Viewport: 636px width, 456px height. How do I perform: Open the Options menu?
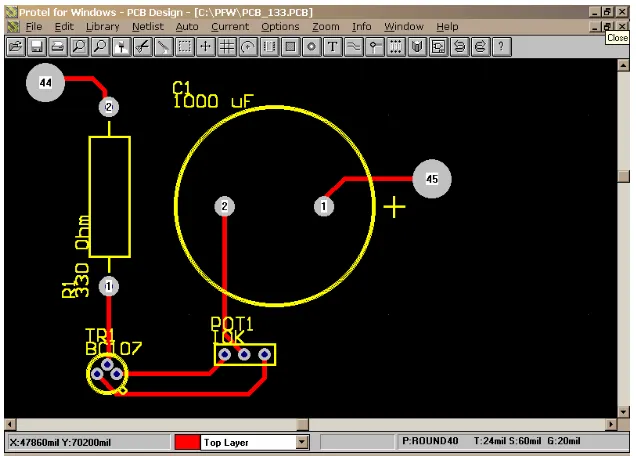coord(280,27)
